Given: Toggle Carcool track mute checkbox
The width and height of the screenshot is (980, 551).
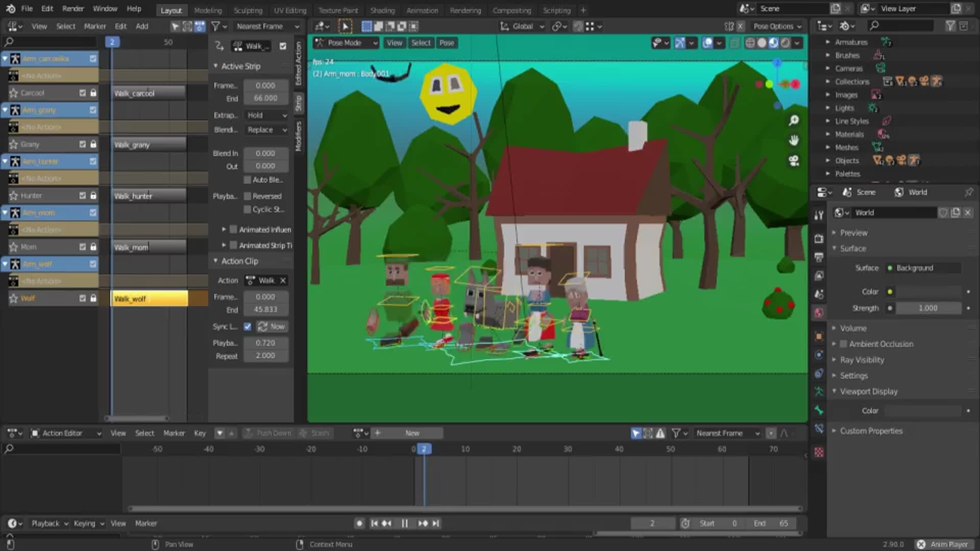Looking at the screenshot, I should [82, 93].
